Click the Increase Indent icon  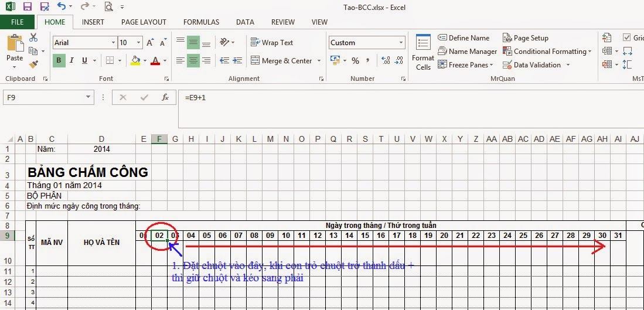[x=237, y=60]
